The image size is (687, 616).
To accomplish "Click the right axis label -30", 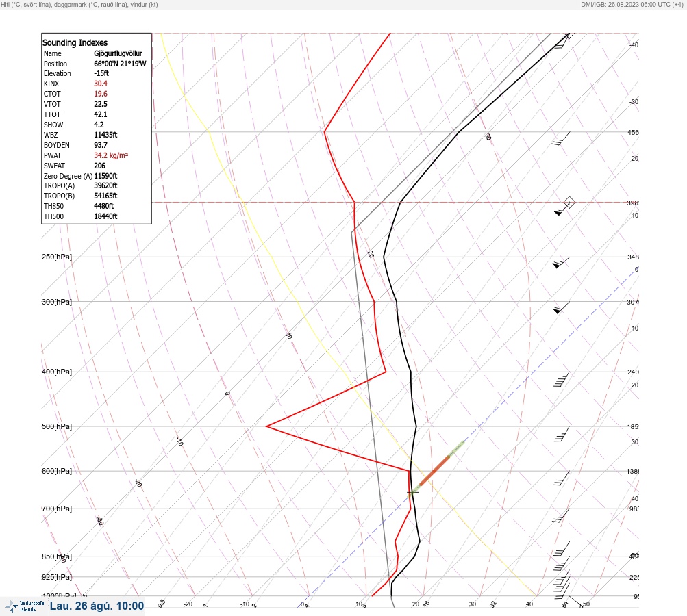I will tap(634, 101).
